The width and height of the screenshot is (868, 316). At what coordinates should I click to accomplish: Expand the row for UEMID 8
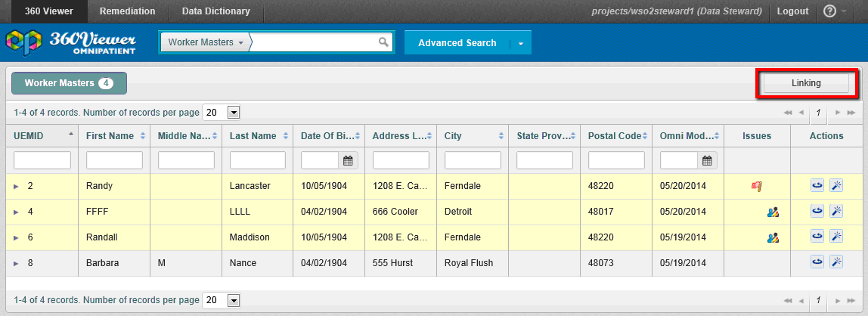[x=17, y=263]
